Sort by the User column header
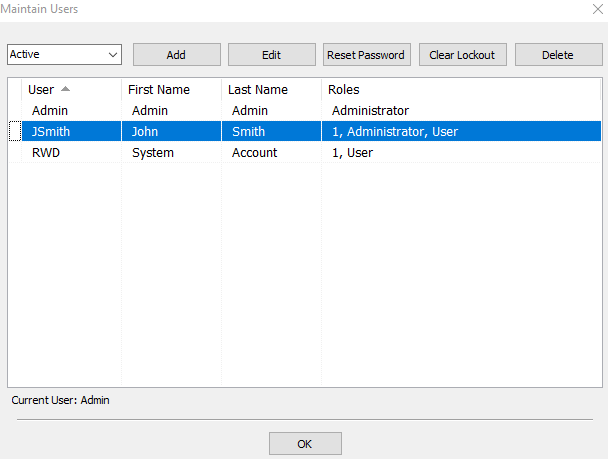 click(x=71, y=90)
